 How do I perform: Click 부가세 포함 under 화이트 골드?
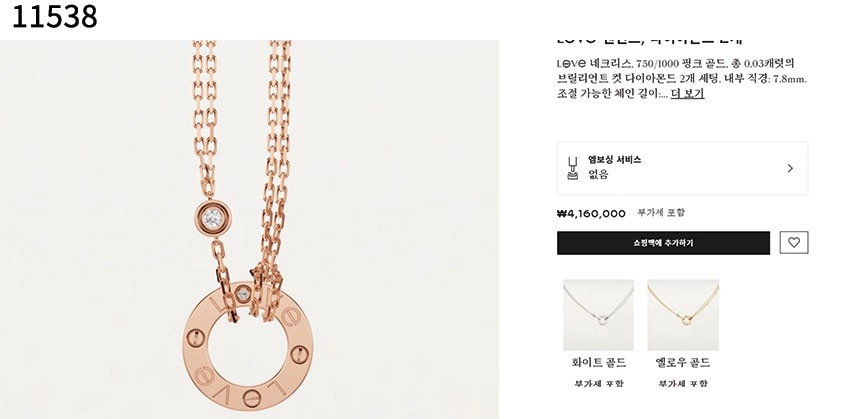click(598, 384)
